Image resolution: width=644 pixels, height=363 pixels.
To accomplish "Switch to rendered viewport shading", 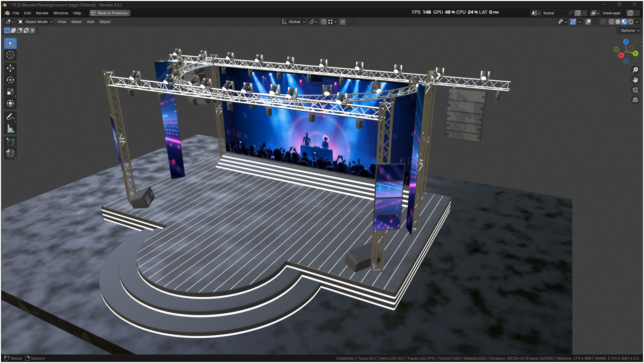I will 631,22.
